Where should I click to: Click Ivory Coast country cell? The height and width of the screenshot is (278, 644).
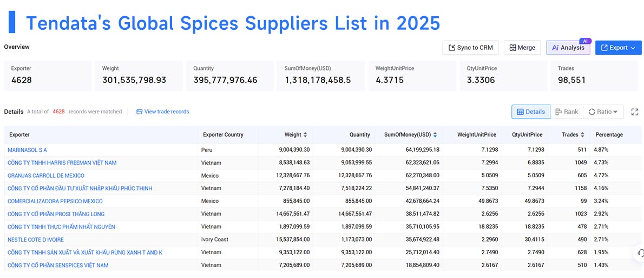[215, 240]
